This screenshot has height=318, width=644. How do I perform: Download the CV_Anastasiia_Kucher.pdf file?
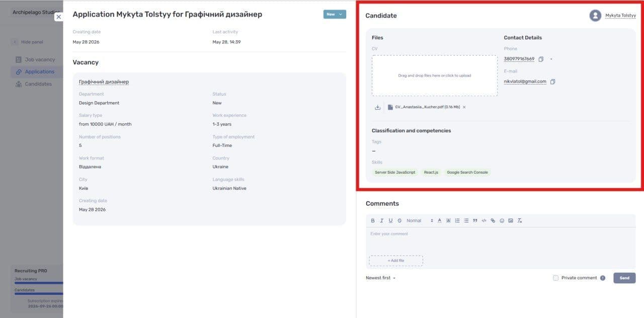(378, 107)
